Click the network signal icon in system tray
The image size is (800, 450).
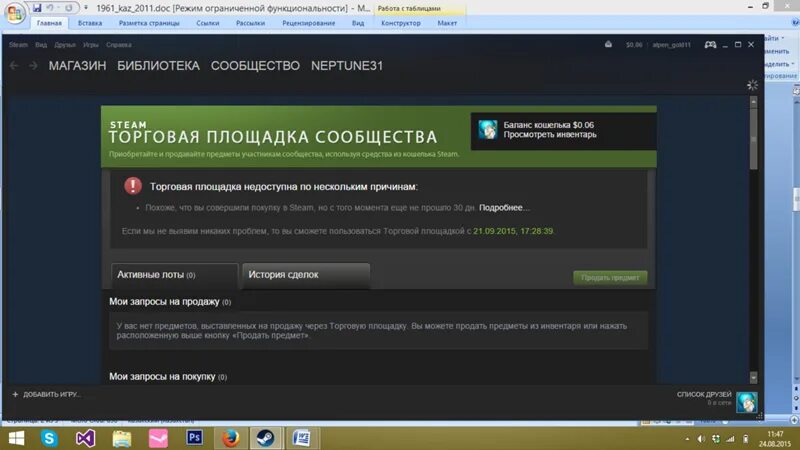[x=730, y=439]
